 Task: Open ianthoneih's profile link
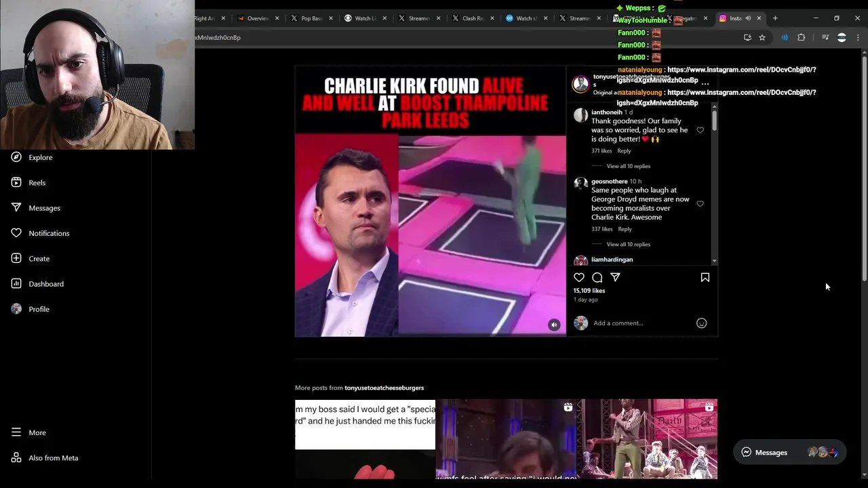point(606,112)
